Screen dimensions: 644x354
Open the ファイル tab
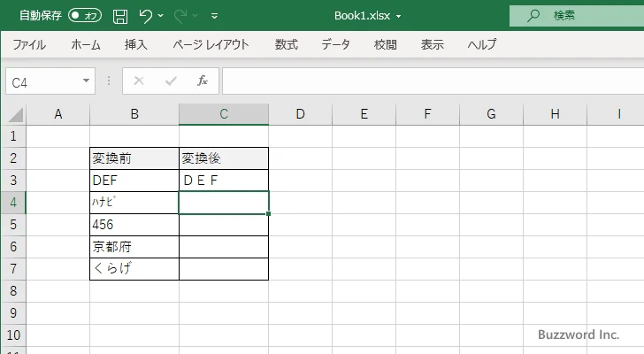[29, 44]
